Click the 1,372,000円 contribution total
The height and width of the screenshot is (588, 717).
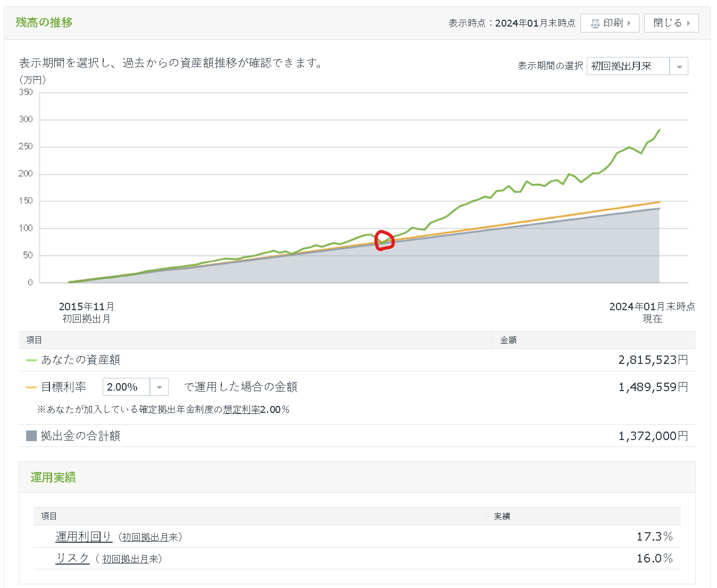tap(653, 436)
